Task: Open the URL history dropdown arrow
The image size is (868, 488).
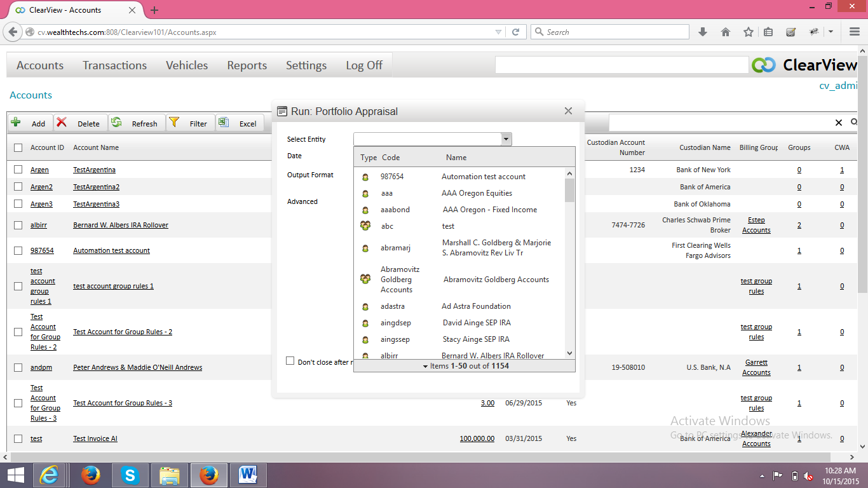Action: click(x=499, y=32)
